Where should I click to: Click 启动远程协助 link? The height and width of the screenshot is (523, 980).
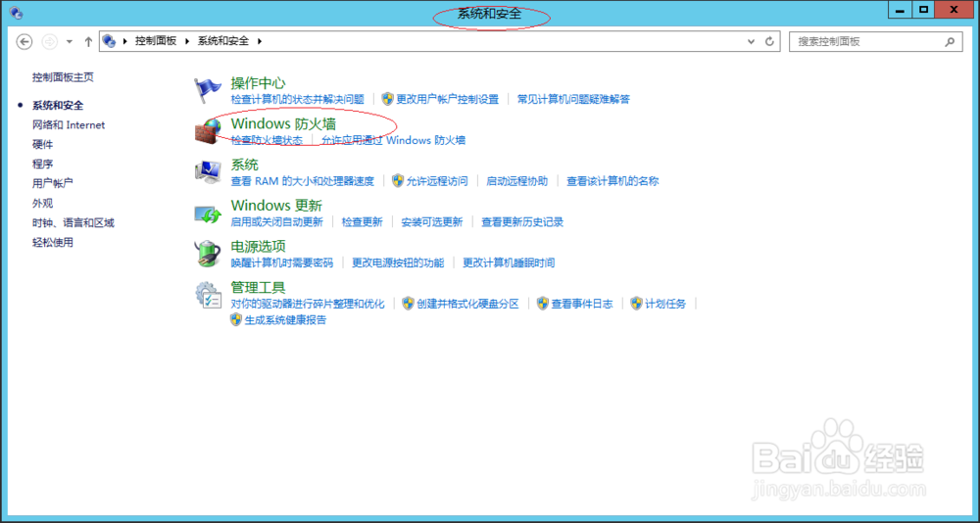516,181
